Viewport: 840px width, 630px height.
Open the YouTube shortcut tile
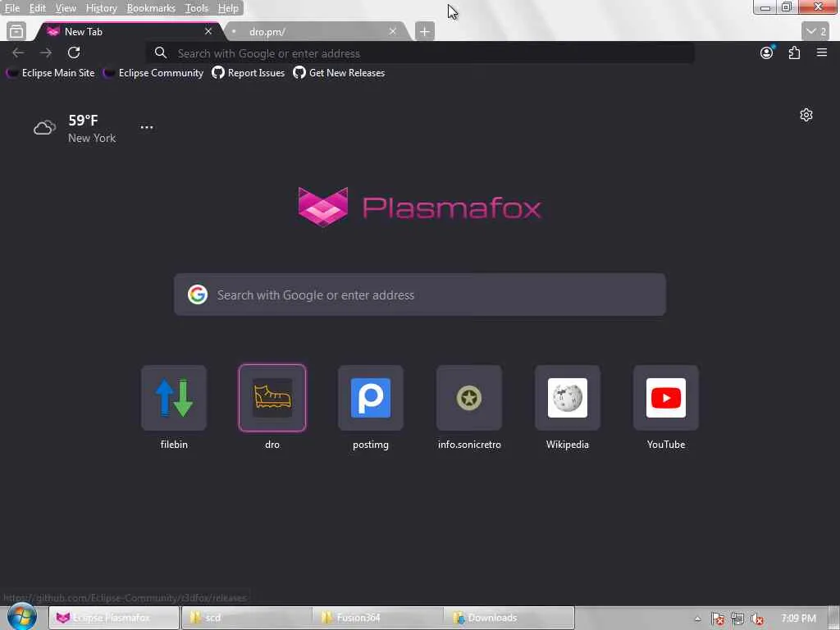[x=666, y=398]
